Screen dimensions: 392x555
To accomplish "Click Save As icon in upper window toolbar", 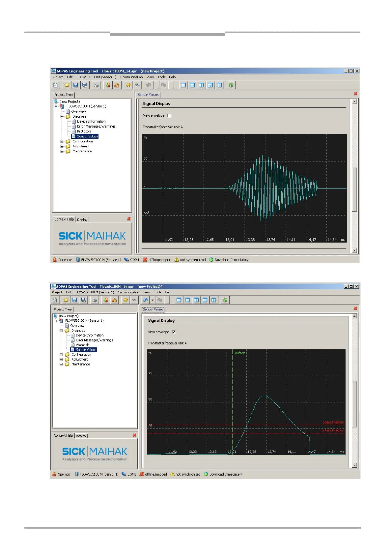I will pyautogui.click(x=85, y=85).
